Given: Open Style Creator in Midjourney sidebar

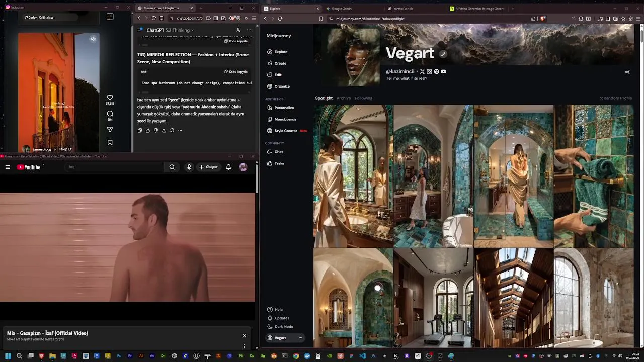Looking at the screenshot, I should tap(286, 131).
